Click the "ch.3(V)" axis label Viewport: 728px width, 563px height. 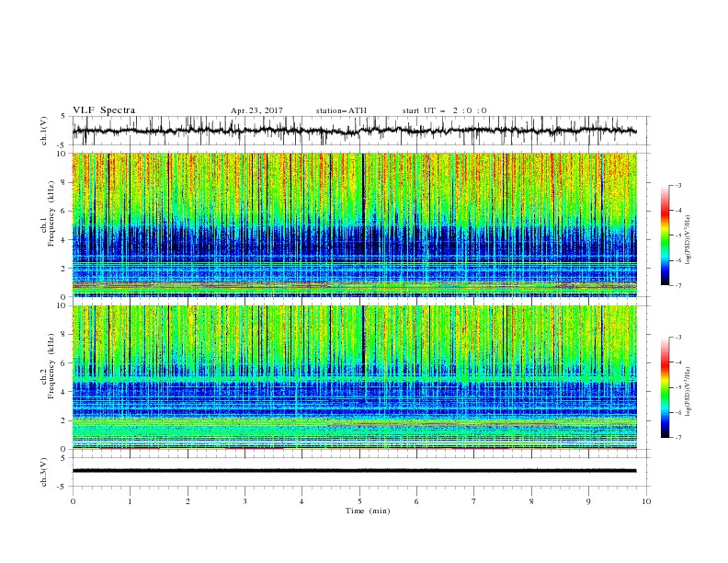tap(44, 472)
